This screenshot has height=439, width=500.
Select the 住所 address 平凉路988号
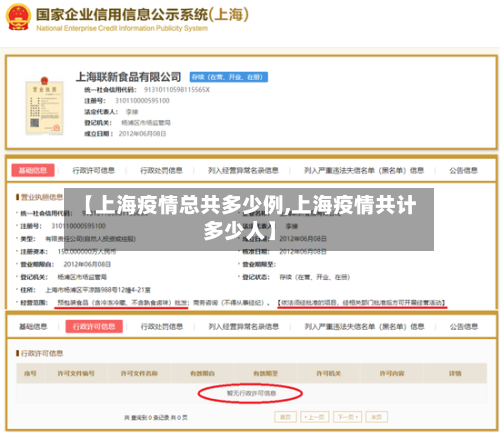pos(98,290)
